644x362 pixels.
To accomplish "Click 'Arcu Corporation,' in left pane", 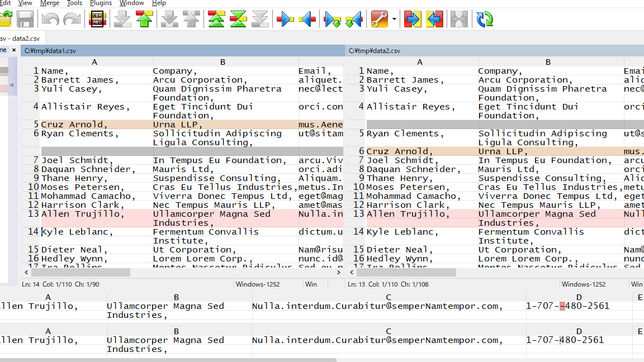I will (200, 80).
